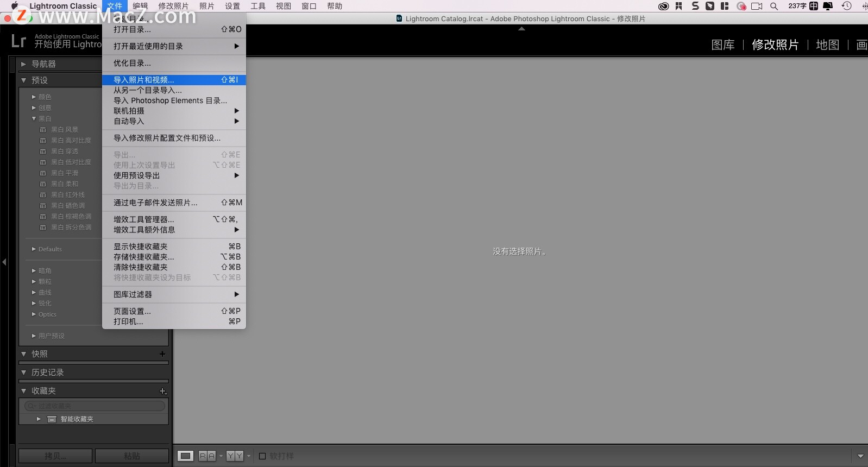
Task: Open 使用预设导出 submenu
Action: coord(174,175)
